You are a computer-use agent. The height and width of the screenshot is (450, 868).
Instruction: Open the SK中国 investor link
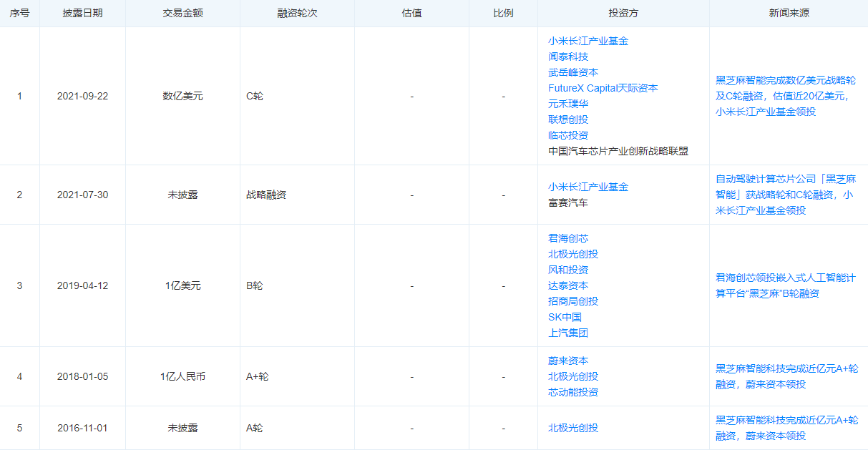coord(565,317)
